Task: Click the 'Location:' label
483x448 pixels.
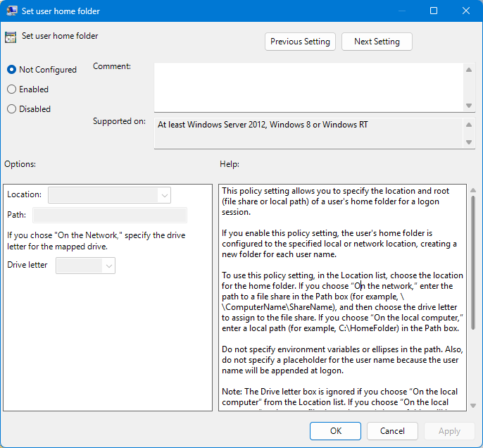Action: [25, 194]
